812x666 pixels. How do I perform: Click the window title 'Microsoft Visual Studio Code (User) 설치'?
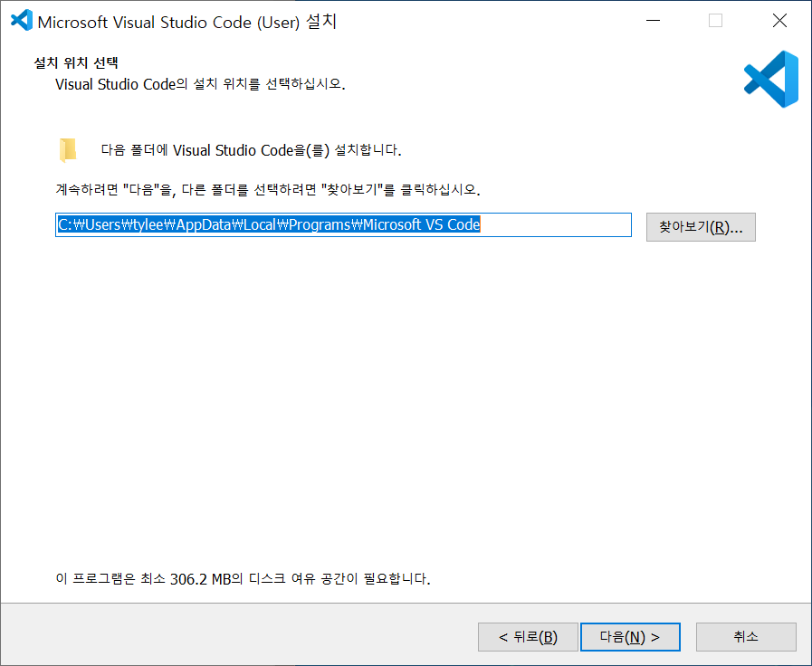pyautogui.click(x=187, y=22)
